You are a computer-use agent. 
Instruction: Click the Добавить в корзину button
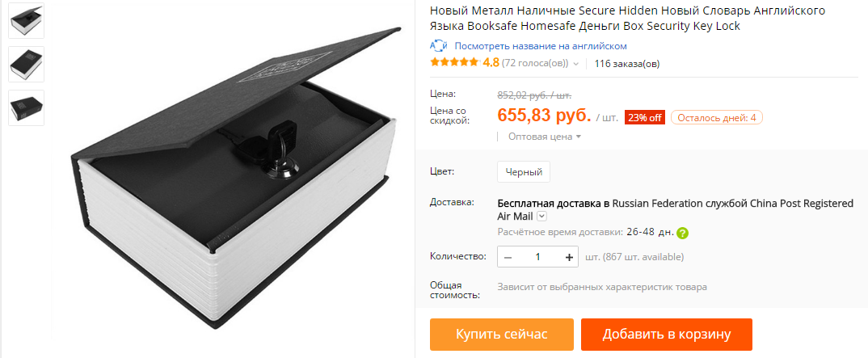pyautogui.click(x=667, y=335)
